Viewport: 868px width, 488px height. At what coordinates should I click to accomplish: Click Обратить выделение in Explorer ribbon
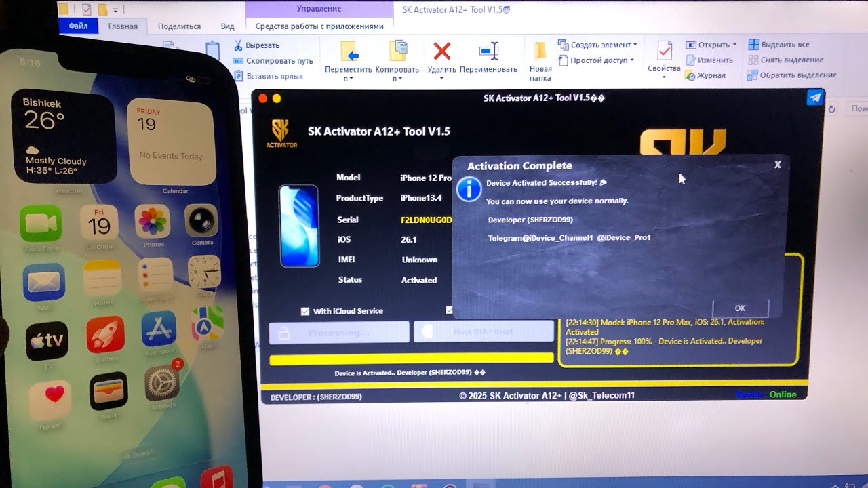[792, 75]
